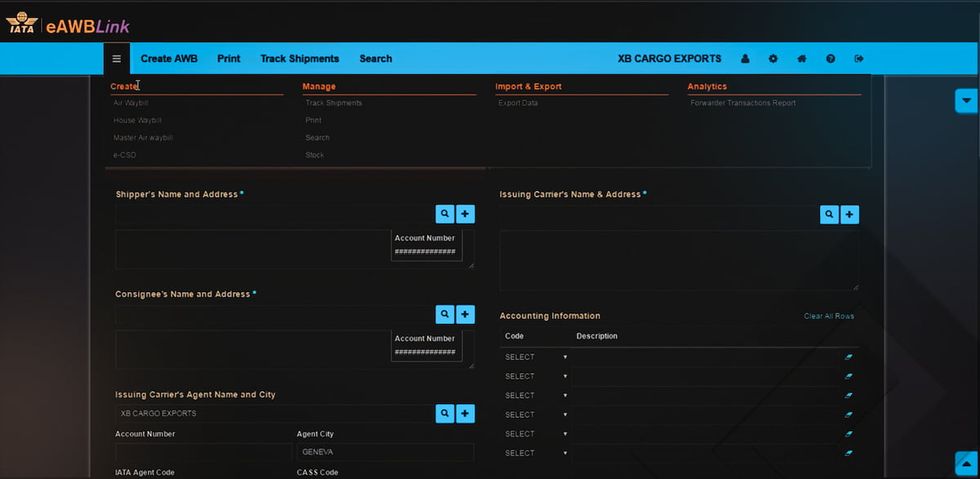Click Clear All Rows link
Screen dimensions: 980x479
(829, 316)
